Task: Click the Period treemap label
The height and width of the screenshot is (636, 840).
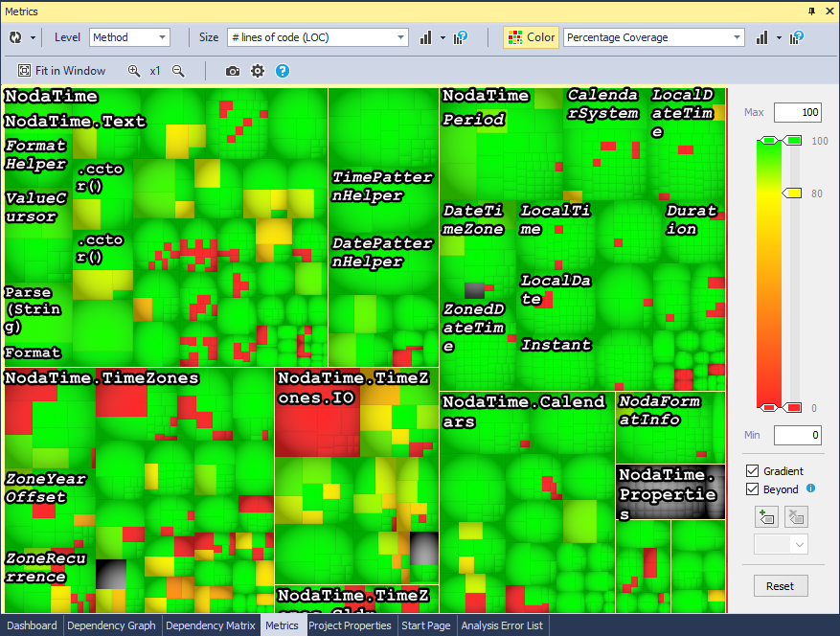Action: [x=473, y=119]
